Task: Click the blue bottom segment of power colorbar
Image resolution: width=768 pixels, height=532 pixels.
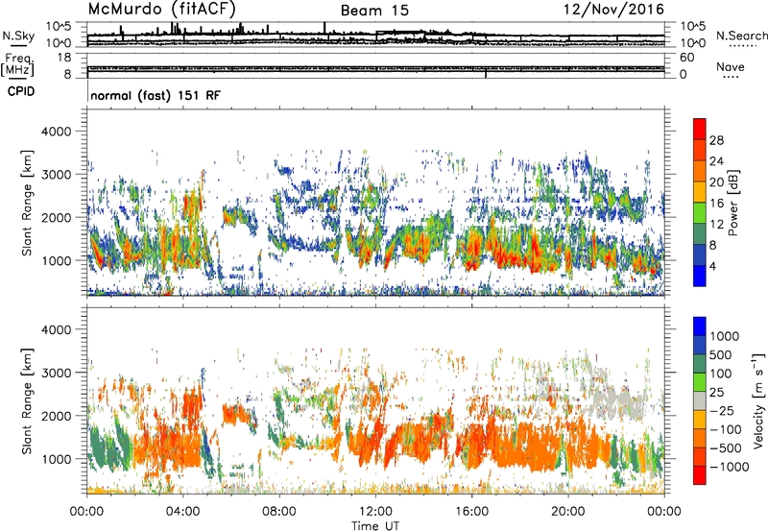Action: pos(700,276)
